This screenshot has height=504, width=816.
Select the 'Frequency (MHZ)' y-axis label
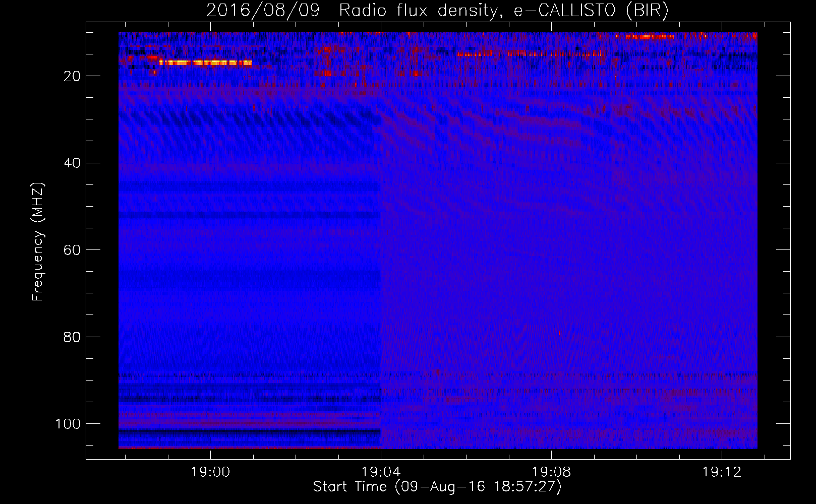point(38,242)
